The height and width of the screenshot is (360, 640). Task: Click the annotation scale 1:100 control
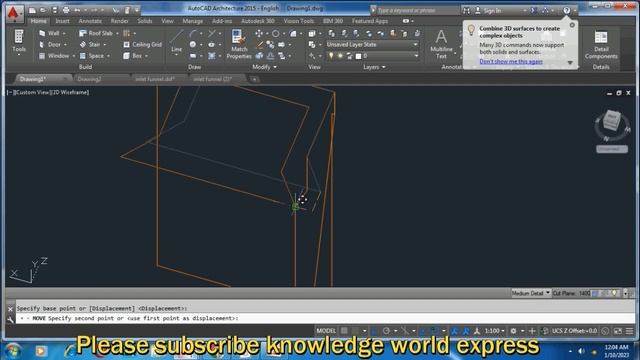(x=494, y=331)
